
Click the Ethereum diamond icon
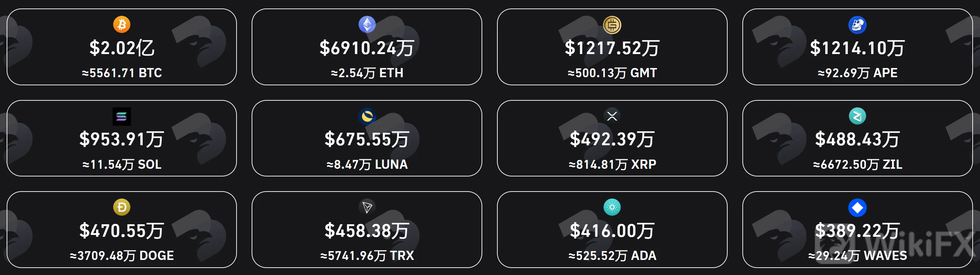367,25
